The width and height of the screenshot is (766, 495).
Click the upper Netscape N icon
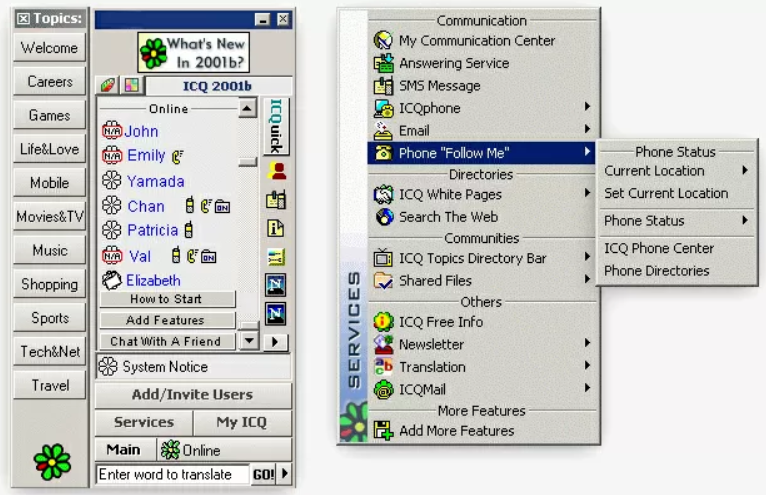pos(276,285)
